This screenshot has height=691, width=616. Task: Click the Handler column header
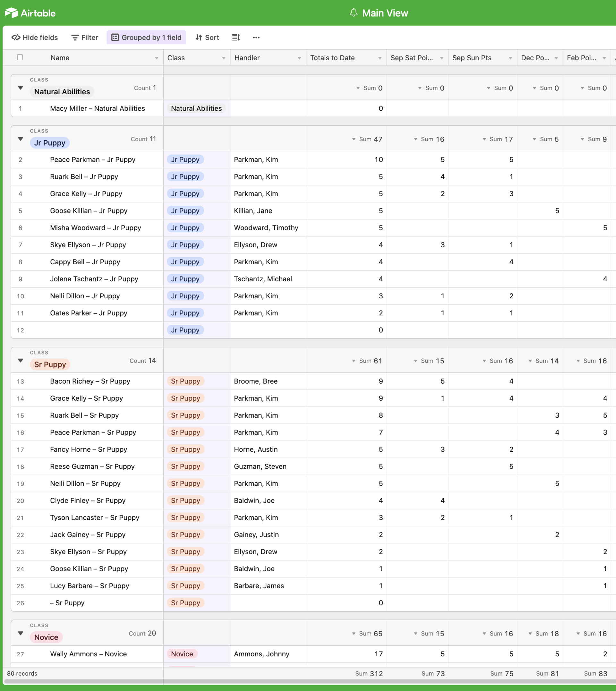pyautogui.click(x=269, y=58)
